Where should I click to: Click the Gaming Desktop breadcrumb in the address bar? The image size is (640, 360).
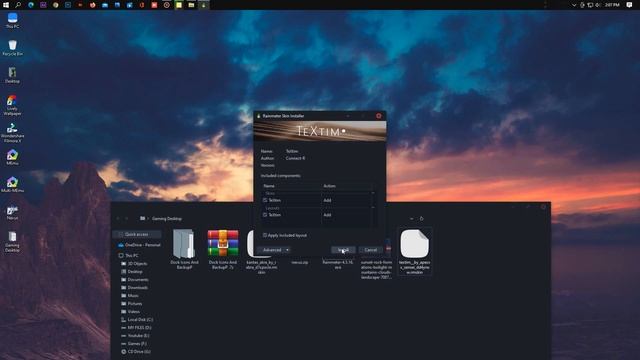(x=167, y=219)
